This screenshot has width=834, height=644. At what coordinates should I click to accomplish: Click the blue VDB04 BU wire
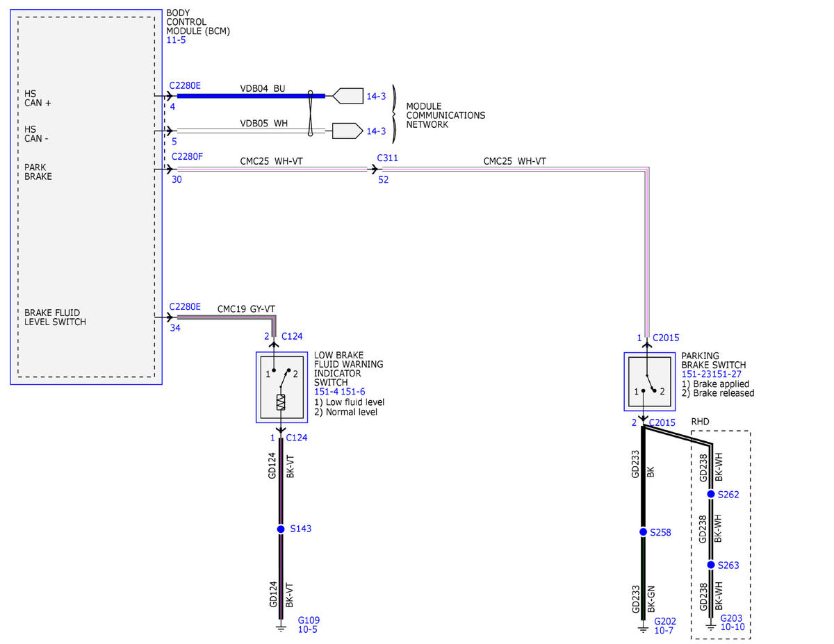click(x=251, y=96)
